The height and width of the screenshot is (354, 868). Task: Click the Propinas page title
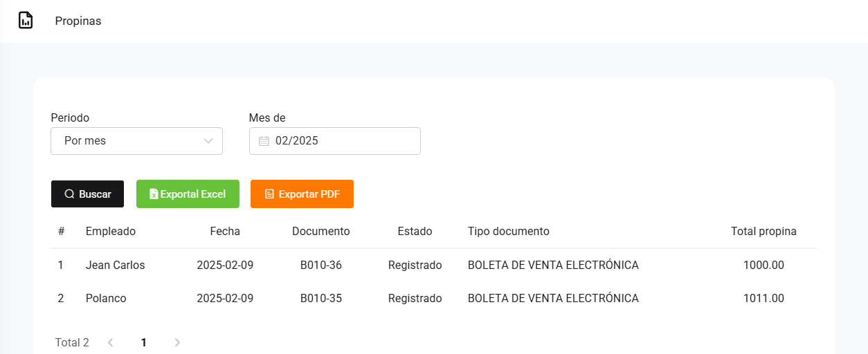click(x=78, y=21)
